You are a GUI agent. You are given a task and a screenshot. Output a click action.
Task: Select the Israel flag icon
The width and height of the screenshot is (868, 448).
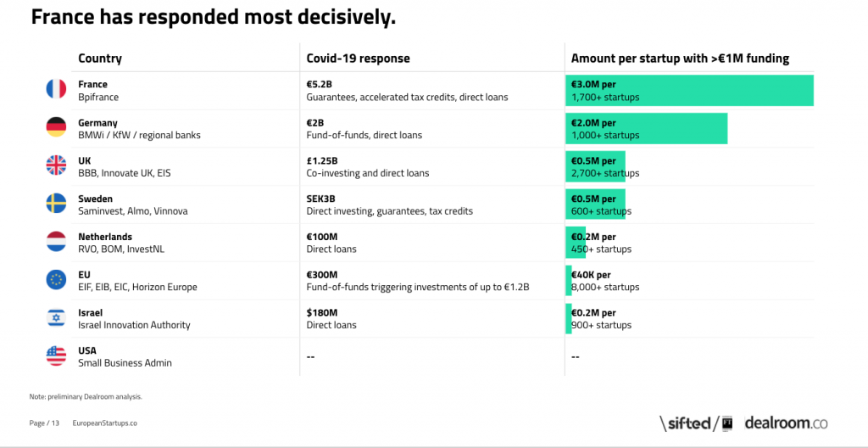(x=56, y=317)
